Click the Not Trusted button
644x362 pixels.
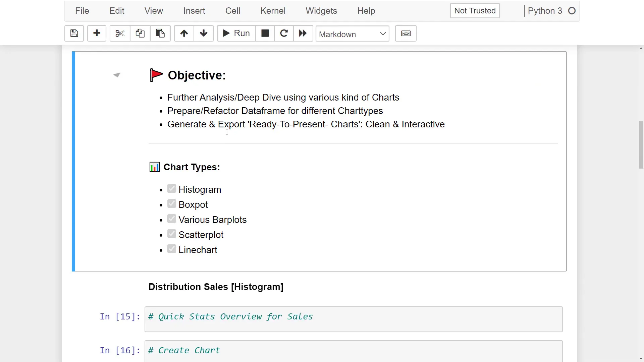coord(474,11)
